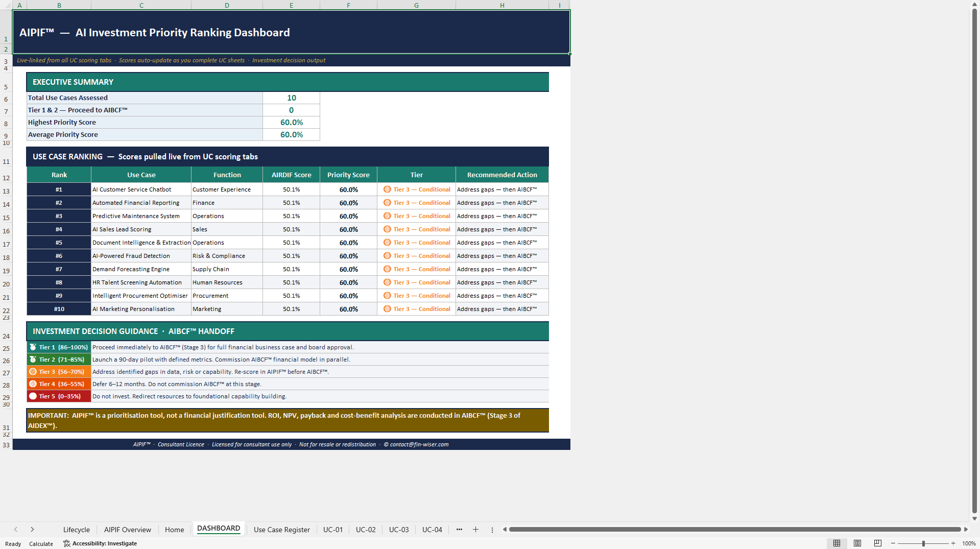Image resolution: width=980 pixels, height=549 pixels.
Task: Go to previous sheet with left arrow
Action: pyautogui.click(x=16, y=530)
